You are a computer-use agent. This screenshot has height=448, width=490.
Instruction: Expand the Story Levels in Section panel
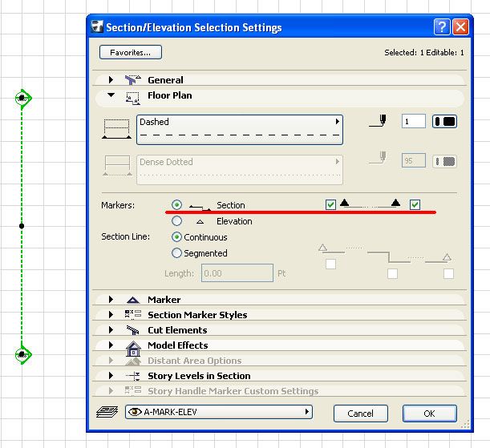pos(111,376)
